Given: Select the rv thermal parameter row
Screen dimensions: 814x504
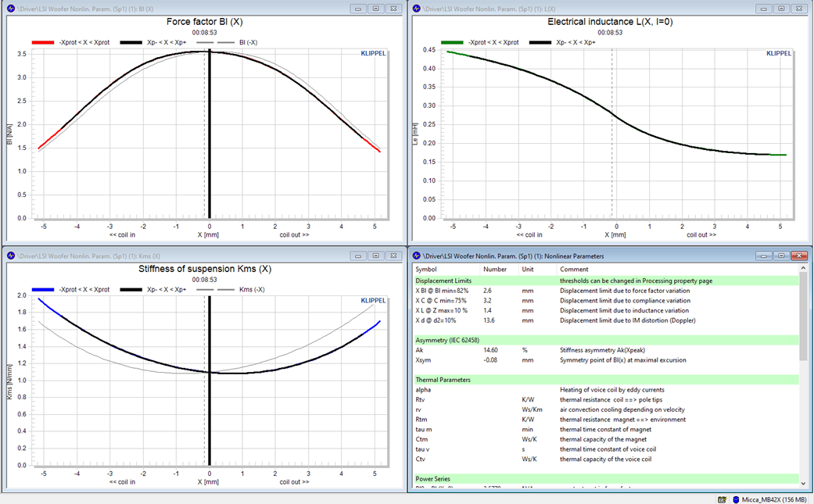Looking at the screenshot, I should point(606,409).
